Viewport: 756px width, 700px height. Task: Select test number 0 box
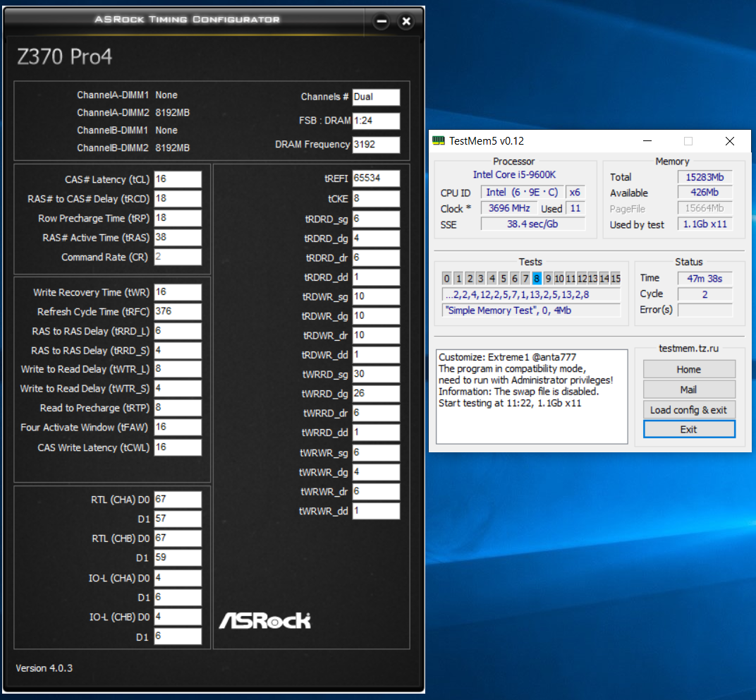point(447,278)
